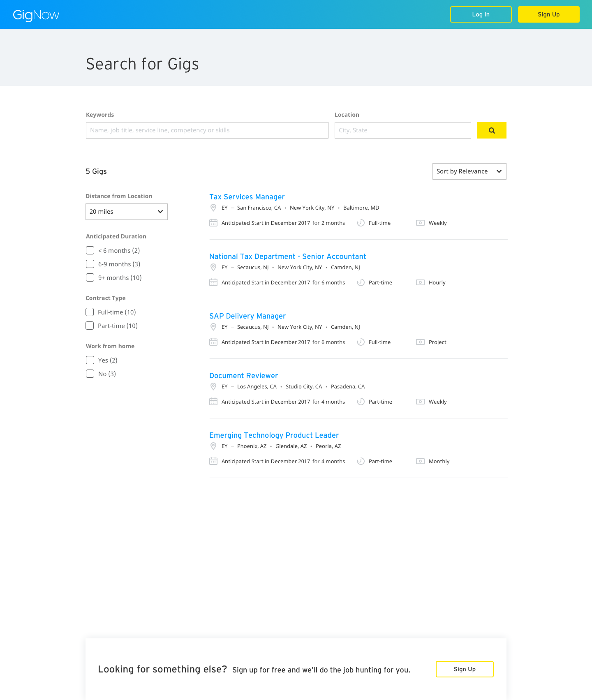Focus the Keywords search field
The width and height of the screenshot is (592, 700).
coord(207,130)
